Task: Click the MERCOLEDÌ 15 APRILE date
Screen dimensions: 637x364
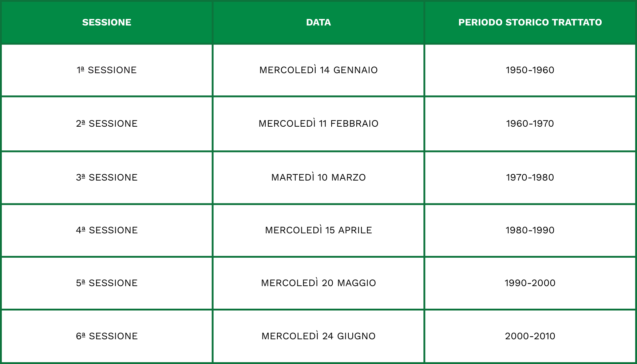Action: pyautogui.click(x=318, y=230)
